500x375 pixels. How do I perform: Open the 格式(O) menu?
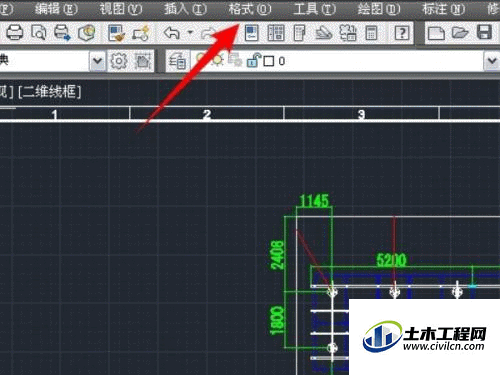pos(250,9)
